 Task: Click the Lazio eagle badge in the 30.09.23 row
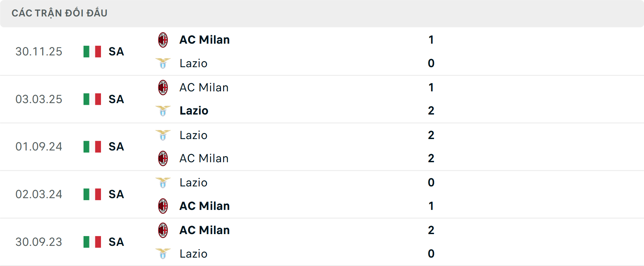tap(163, 254)
